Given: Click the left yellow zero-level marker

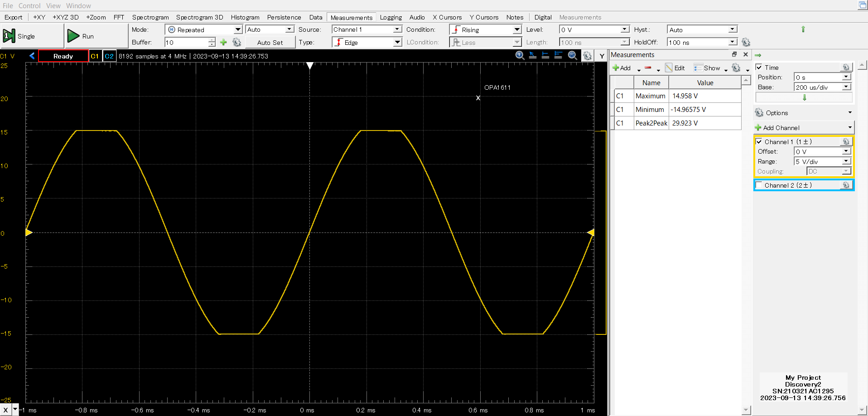Looking at the screenshot, I should coord(29,232).
